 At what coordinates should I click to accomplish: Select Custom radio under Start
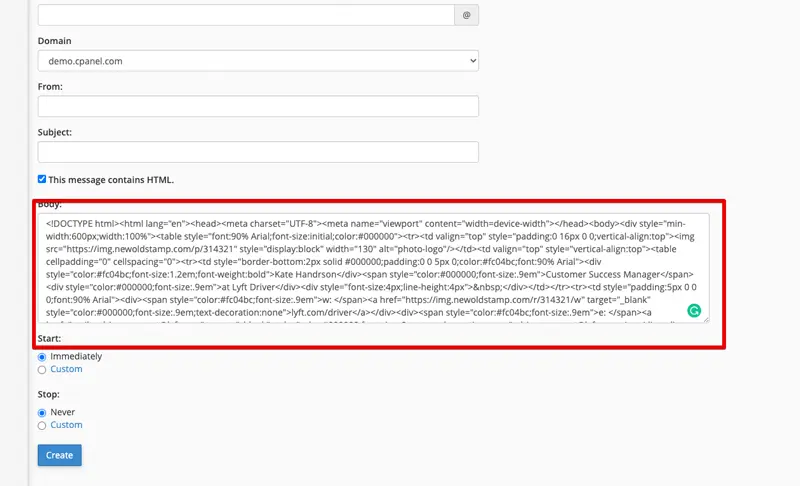[42, 370]
